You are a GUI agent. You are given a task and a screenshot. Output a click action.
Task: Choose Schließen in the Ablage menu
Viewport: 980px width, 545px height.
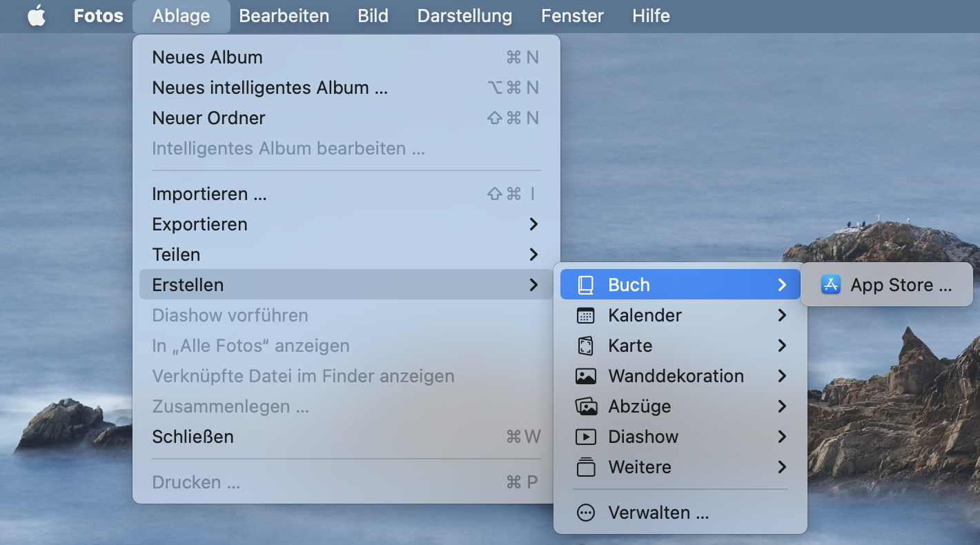pos(193,437)
